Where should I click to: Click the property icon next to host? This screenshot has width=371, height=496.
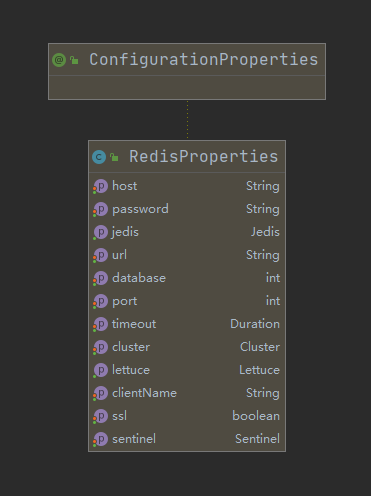(100, 186)
